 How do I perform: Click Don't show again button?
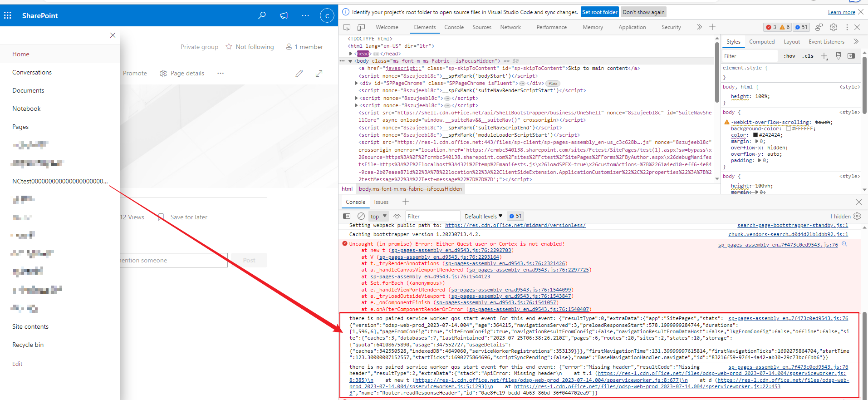(643, 12)
